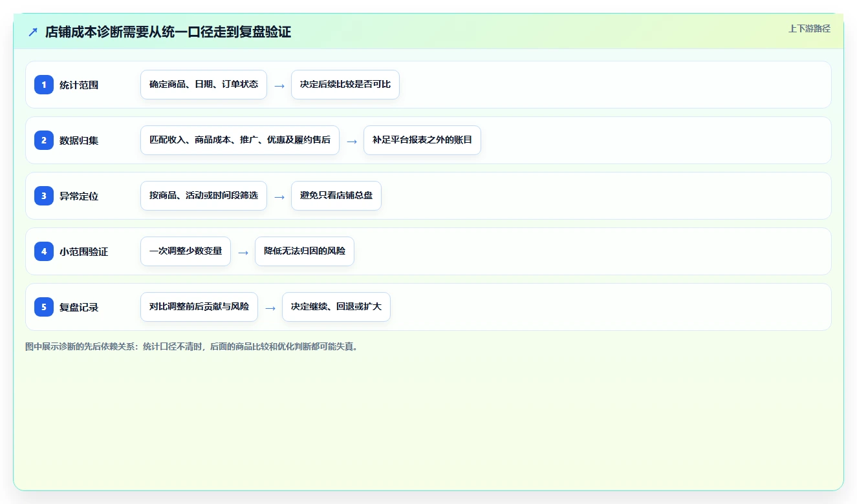The height and width of the screenshot is (504, 857).
Task: Click the step 1 number badge
Action: (44, 85)
